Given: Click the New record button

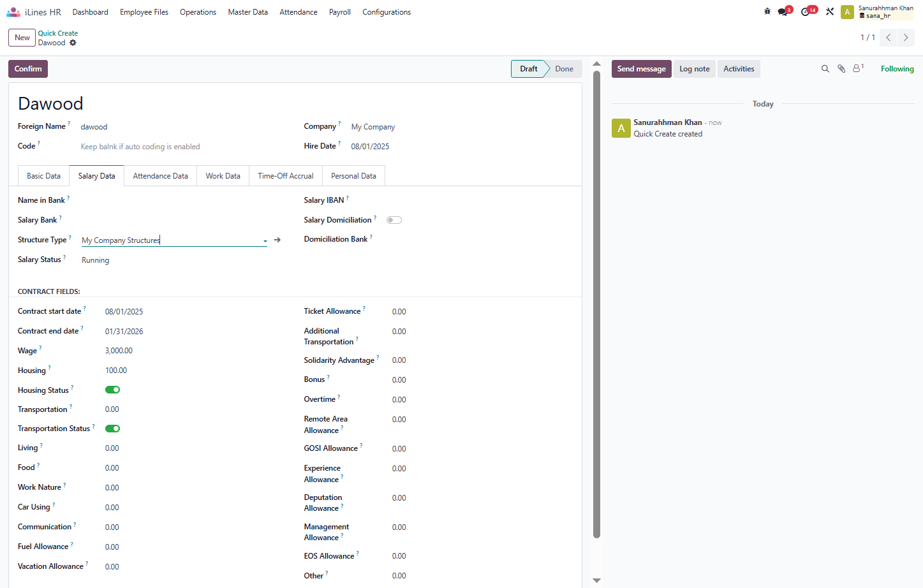Looking at the screenshot, I should click(22, 38).
